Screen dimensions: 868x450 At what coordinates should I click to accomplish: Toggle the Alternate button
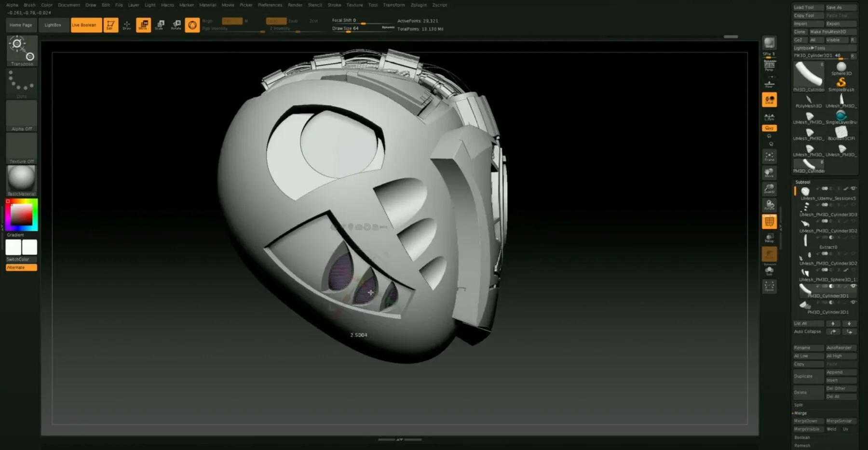point(21,267)
